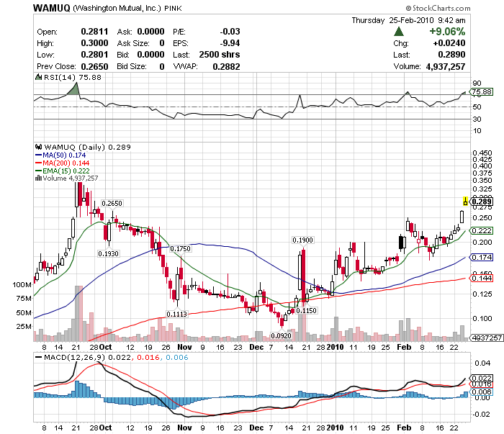
Task: Click the 0.0920 low annotation
Action: click(282, 335)
